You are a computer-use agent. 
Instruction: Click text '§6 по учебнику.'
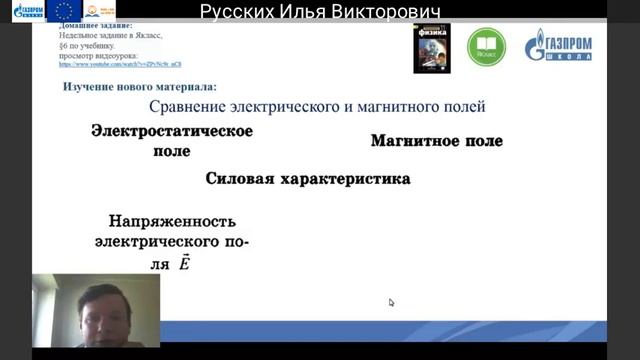pos(87,46)
